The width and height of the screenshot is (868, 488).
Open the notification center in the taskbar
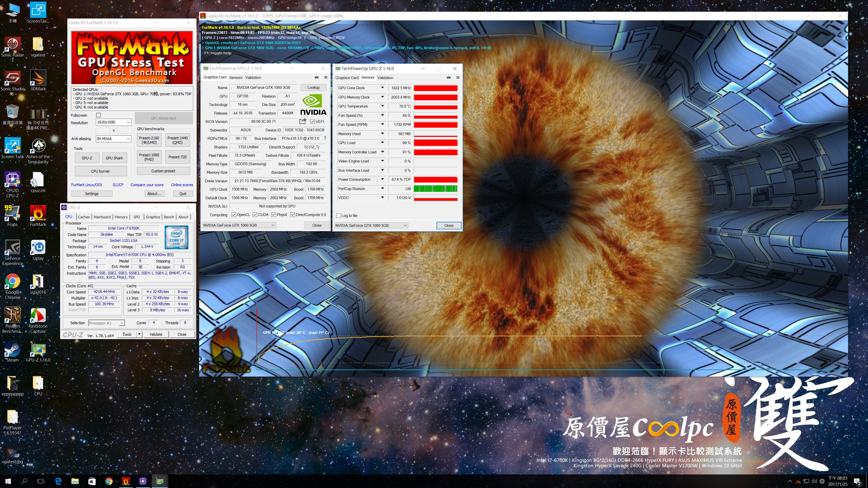[x=857, y=481]
